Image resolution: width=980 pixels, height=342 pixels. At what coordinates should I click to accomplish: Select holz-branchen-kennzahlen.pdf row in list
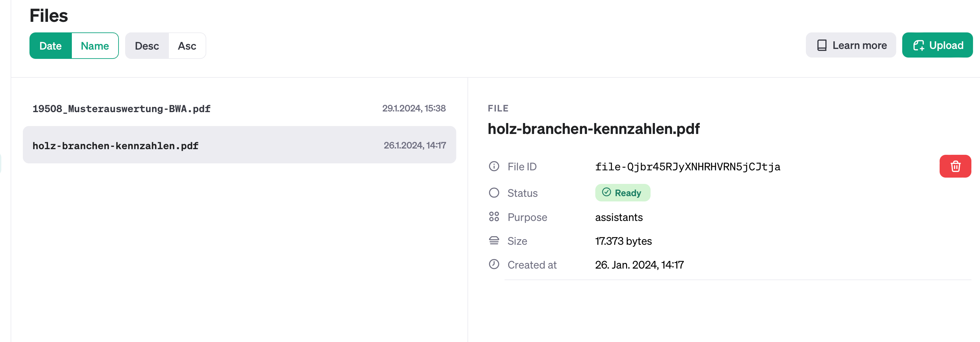[239, 145]
